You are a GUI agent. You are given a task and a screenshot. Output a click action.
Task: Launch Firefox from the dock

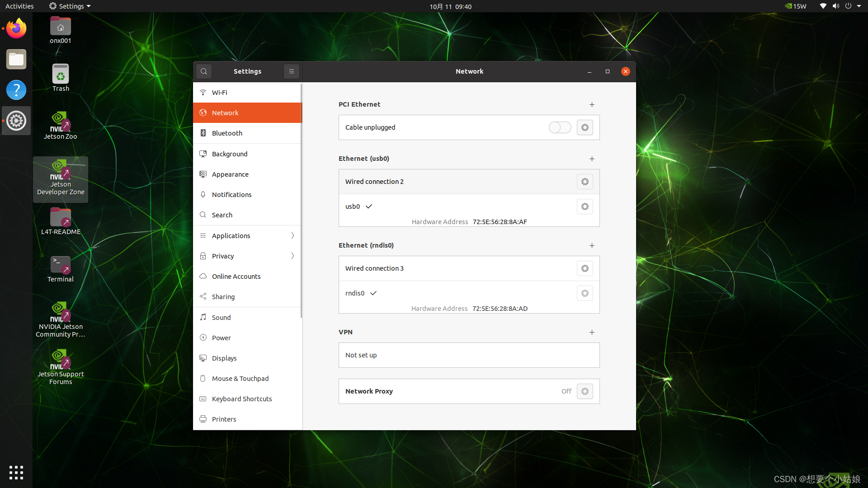pyautogui.click(x=16, y=28)
